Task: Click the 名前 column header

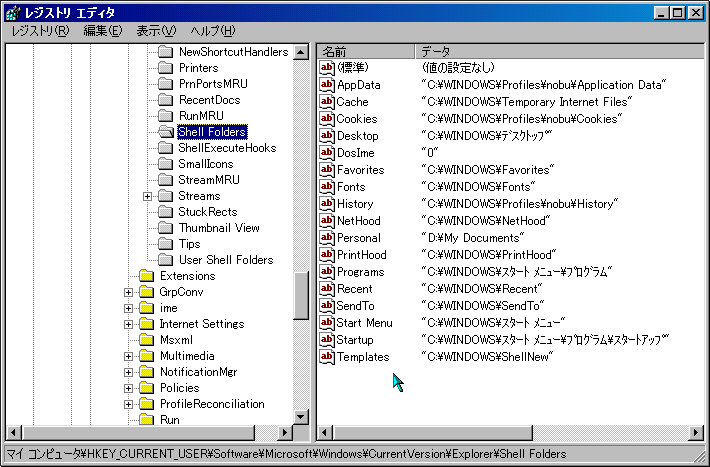Action: tap(365, 51)
